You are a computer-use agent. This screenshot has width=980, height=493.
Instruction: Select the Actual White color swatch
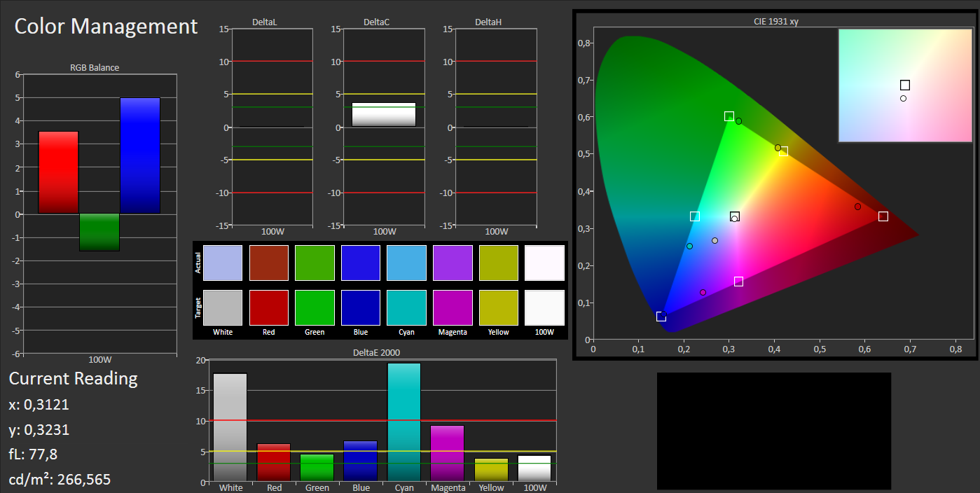[x=223, y=263]
